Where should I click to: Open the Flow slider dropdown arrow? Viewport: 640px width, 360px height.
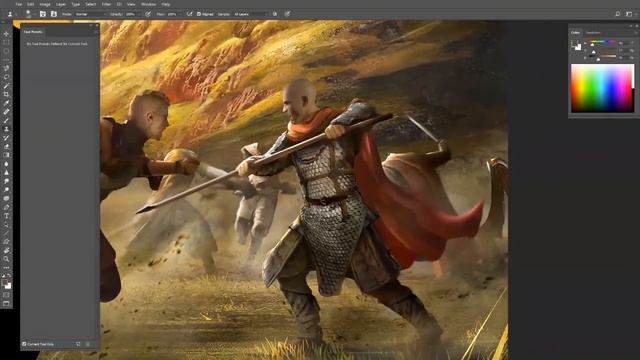180,14
